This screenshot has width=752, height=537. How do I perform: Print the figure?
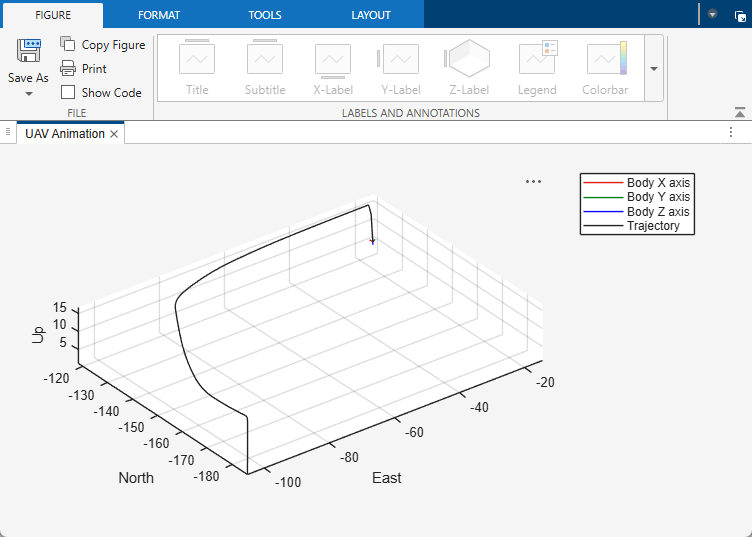click(83, 69)
